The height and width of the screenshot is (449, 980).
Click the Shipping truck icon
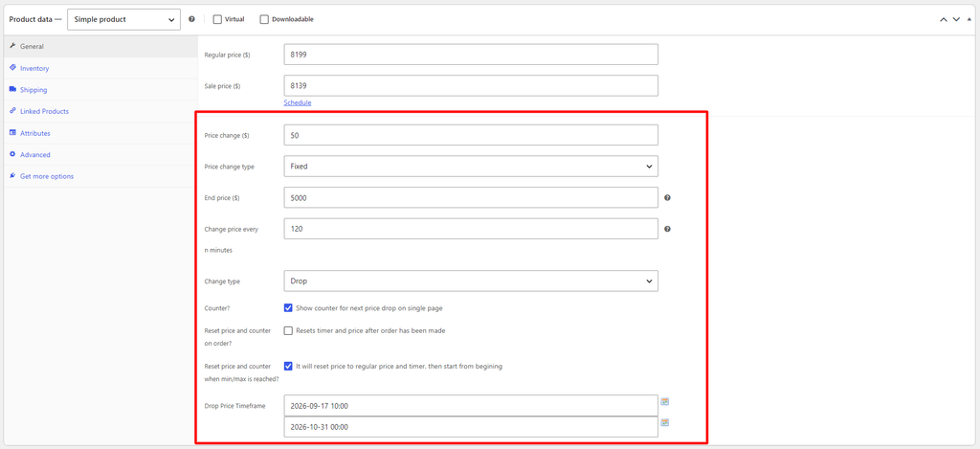coord(12,89)
